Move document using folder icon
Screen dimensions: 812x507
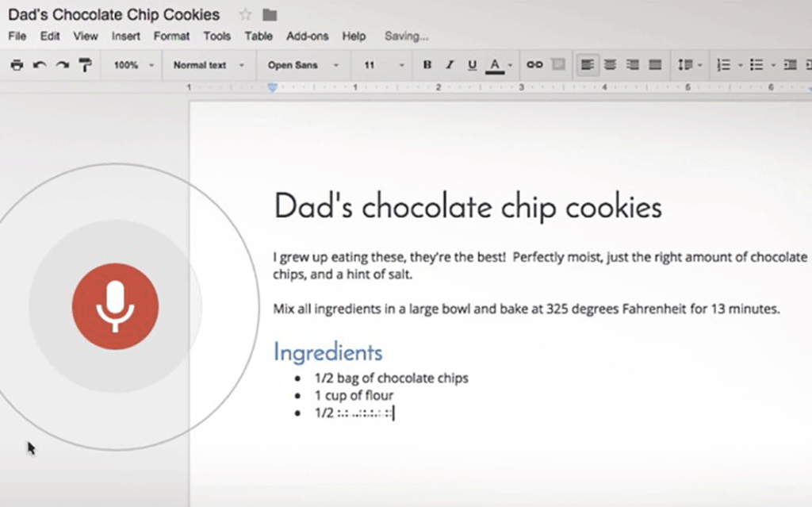[270, 15]
